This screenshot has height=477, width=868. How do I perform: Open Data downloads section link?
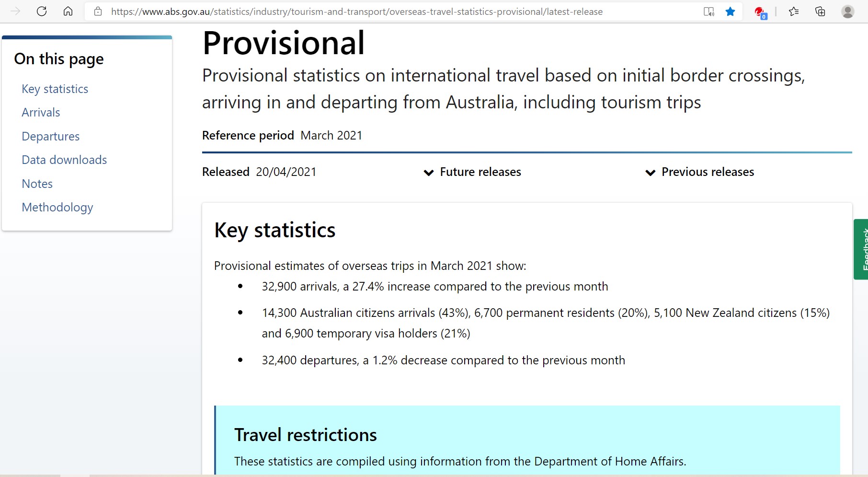click(64, 160)
